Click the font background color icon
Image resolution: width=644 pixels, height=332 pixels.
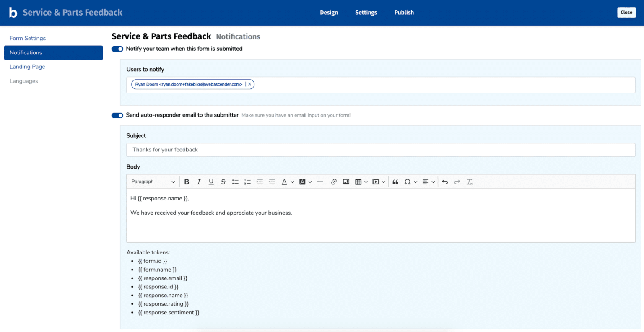302,182
